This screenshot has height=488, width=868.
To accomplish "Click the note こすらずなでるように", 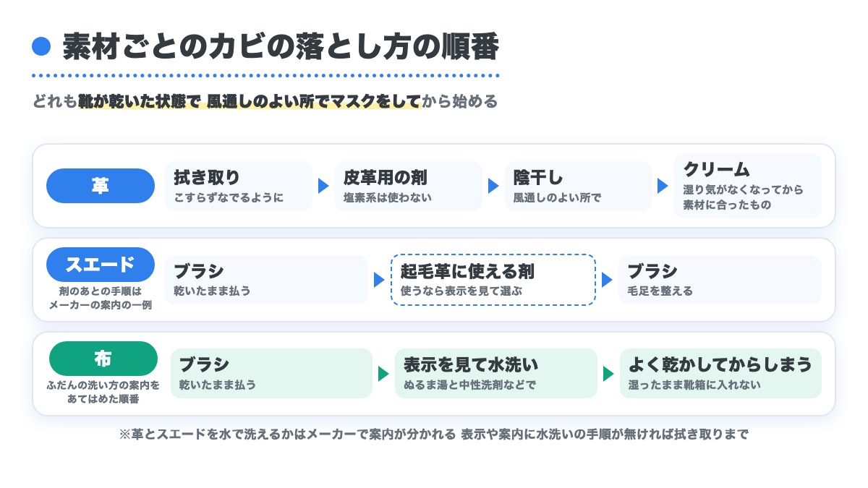I will pyautogui.click(x=229, y=197).
